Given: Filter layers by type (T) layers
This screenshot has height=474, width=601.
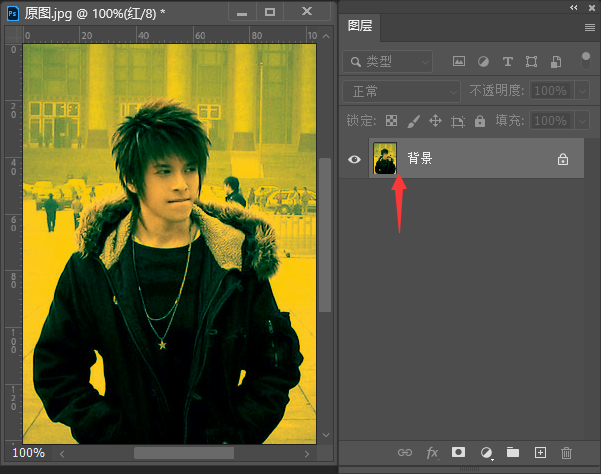Looking at the screenshot, I should point(507,61).
